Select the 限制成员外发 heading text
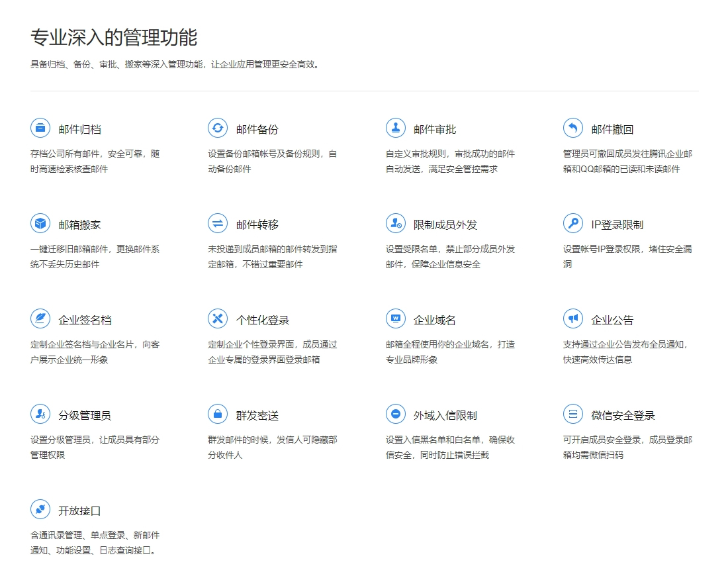The image size is (728, 584). 445,225
